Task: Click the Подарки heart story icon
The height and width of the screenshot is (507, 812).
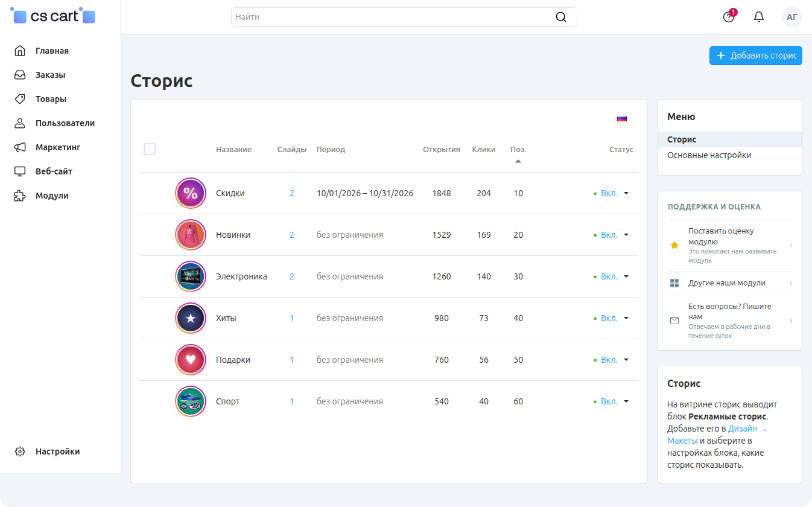Action: (191, 360)
